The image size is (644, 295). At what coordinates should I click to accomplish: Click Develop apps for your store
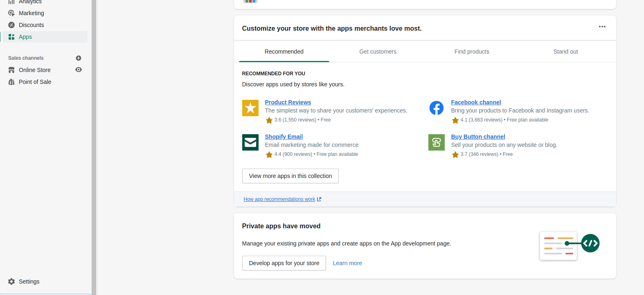(284, 263)
